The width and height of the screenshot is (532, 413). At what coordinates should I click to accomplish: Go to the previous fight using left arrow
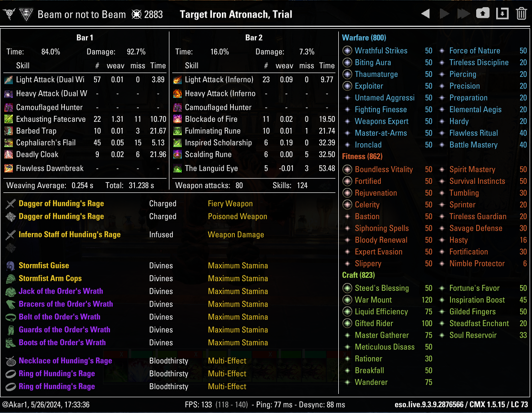[x=426, y=14]
